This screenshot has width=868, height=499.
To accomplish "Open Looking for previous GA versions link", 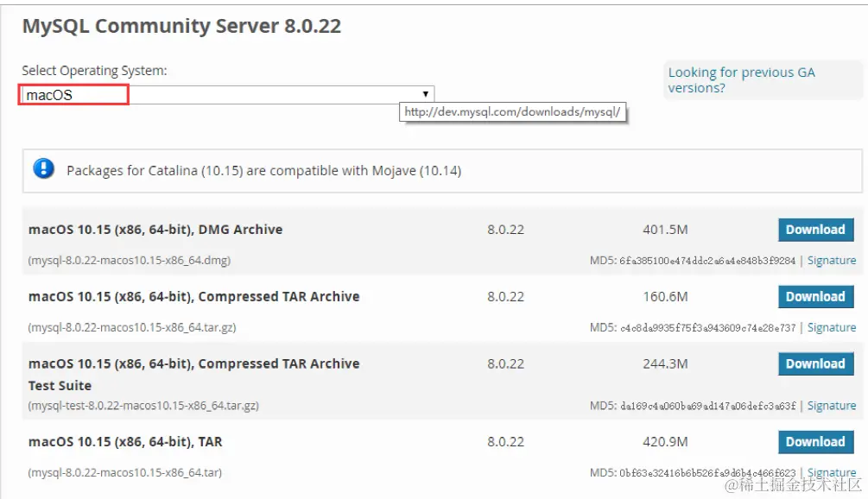I will pyautogui.click(x=741, y=80).
